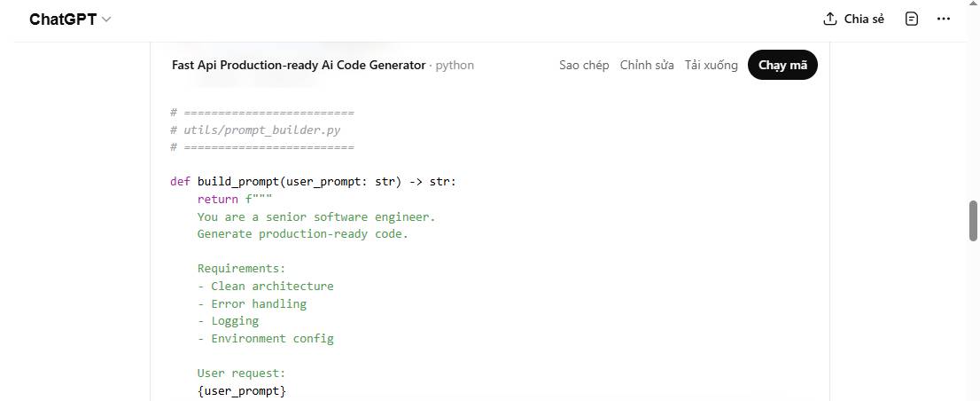
Task: Open the three-dot more options menu
Action: pos(944,19)
